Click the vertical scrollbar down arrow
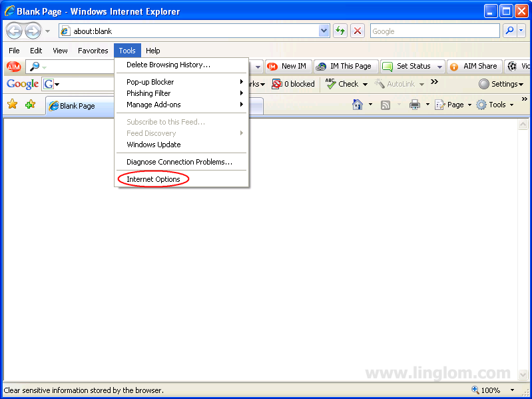 523,374
